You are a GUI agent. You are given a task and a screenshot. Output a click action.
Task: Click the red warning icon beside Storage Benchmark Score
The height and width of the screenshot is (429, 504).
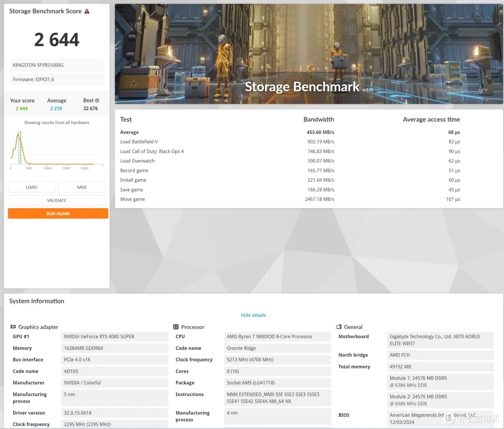(87, 11)
